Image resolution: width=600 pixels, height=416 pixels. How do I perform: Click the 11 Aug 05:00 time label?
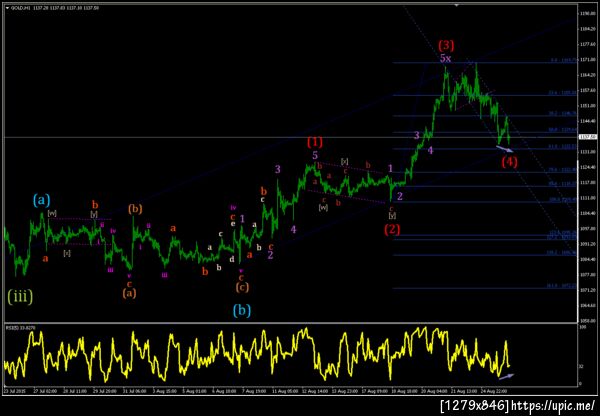point(285,391)
